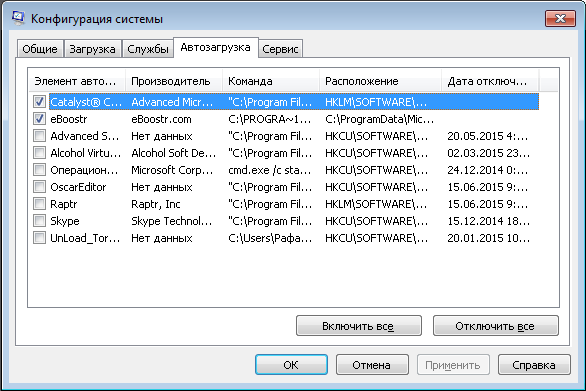Image resolution: width=586 pixels, height=391 pixels.
Task: Click the Microsoft Corp... manufacturer cell
Action: (x=172, y=170)
